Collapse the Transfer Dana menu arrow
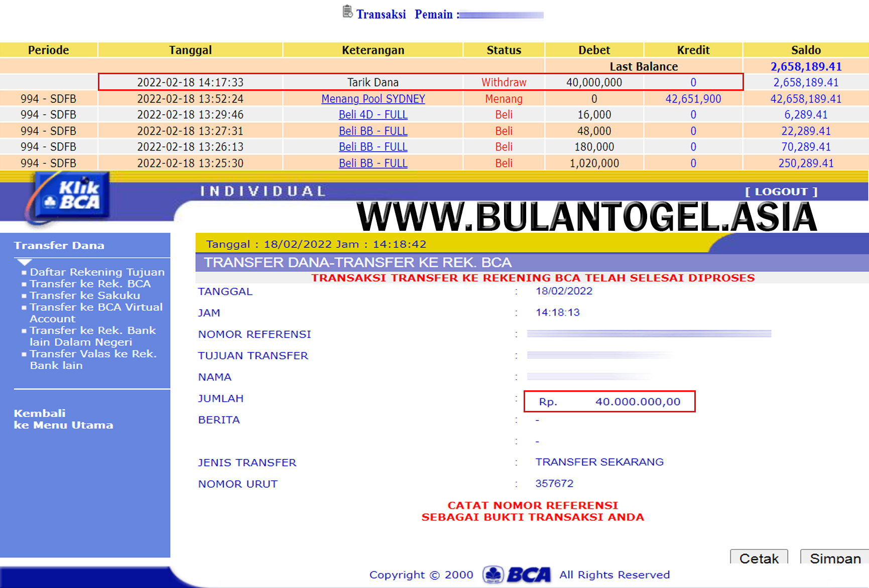 point(24,262)
